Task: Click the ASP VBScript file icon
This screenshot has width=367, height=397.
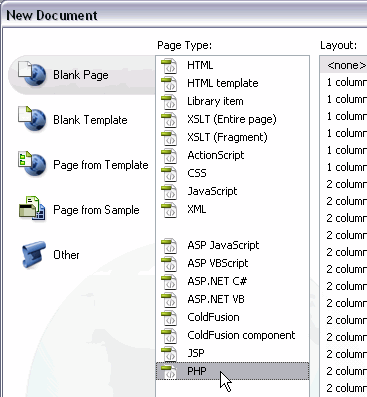Action: click(169, 264)
